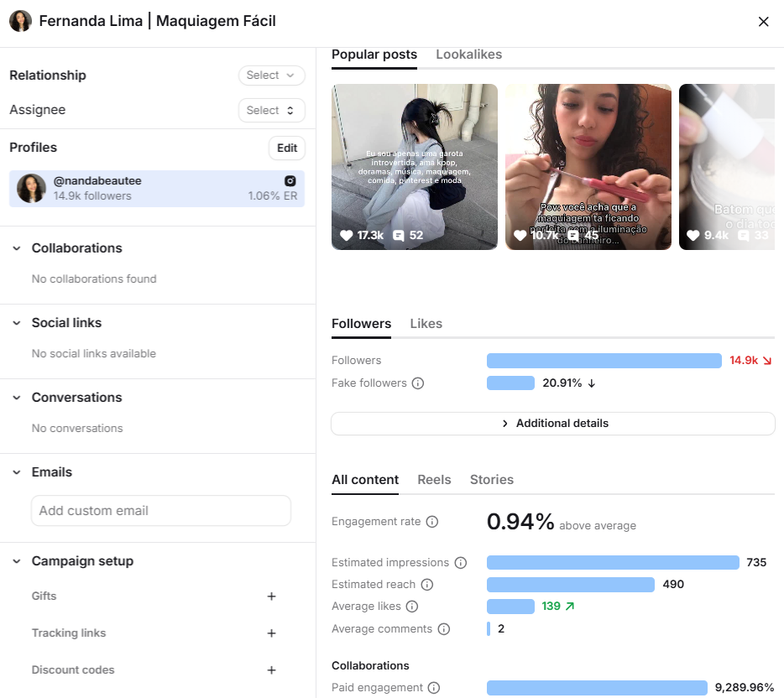Open the Fake followers info icon
784x698 pixels.
(x=417, y=383)
